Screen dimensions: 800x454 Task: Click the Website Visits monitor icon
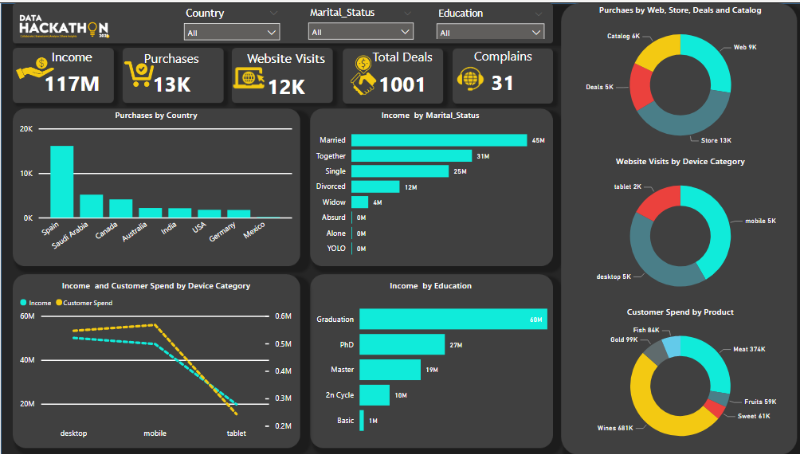tap(249, 77)
